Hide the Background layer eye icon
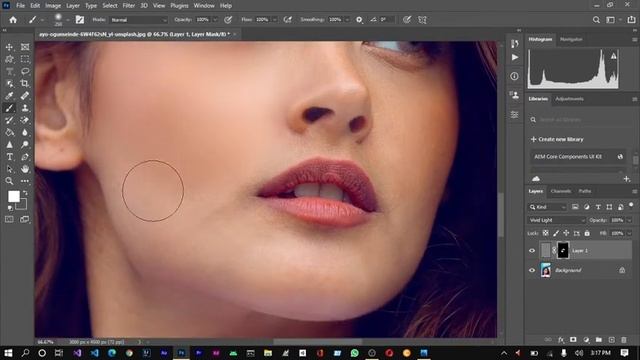This screenshot has width=640, height=360. click(x=532, y=270)
